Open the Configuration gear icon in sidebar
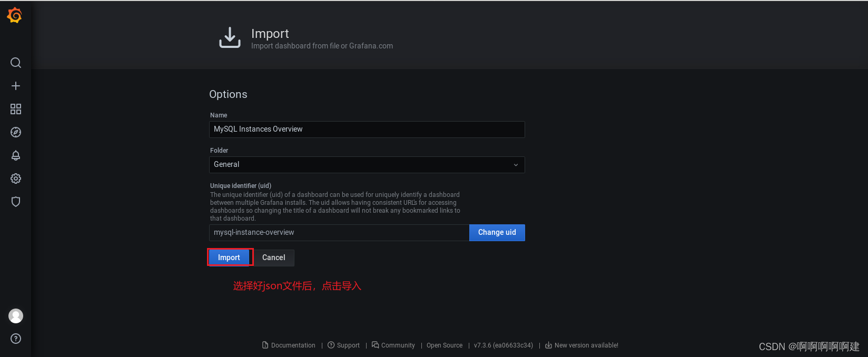Viewport: 868px width, 357px height. point(16,178)
